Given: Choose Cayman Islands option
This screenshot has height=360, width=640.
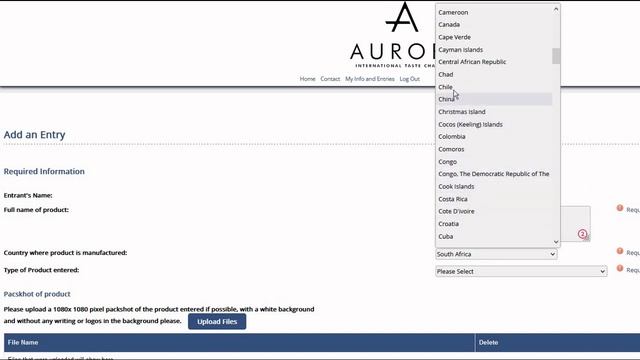Looking at the screenshot, I should pyautogui.click(x=494, y=49).
